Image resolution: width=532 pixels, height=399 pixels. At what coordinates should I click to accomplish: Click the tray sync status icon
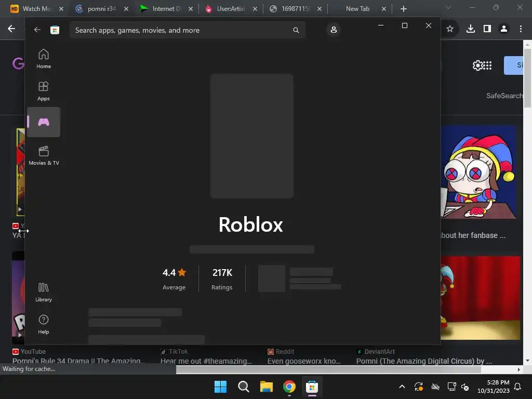pyautogui.click(x=419, y=387)
